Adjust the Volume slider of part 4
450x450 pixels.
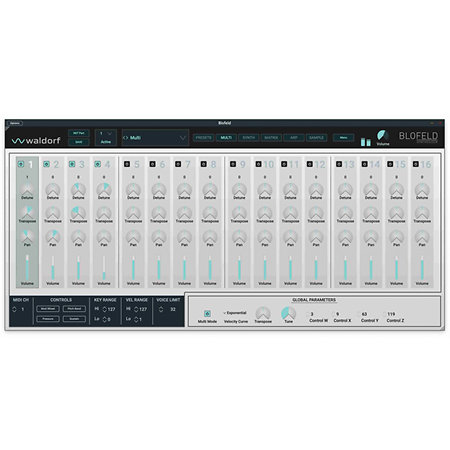pyautogui.click(x=104, y=268)
